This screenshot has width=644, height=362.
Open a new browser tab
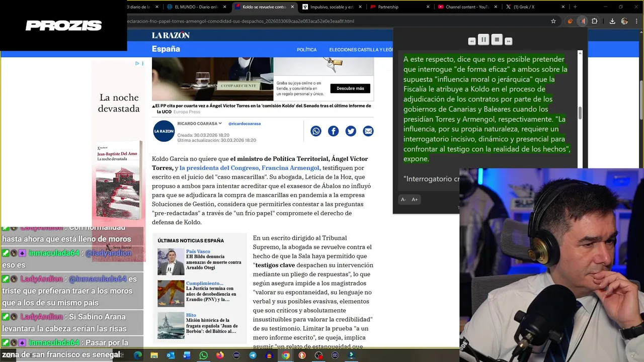pos(575,7)
